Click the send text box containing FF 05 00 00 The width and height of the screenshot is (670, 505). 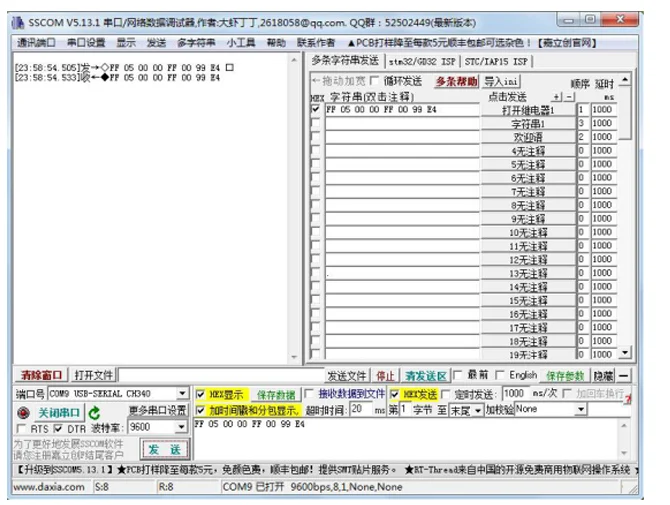point(405,439)
